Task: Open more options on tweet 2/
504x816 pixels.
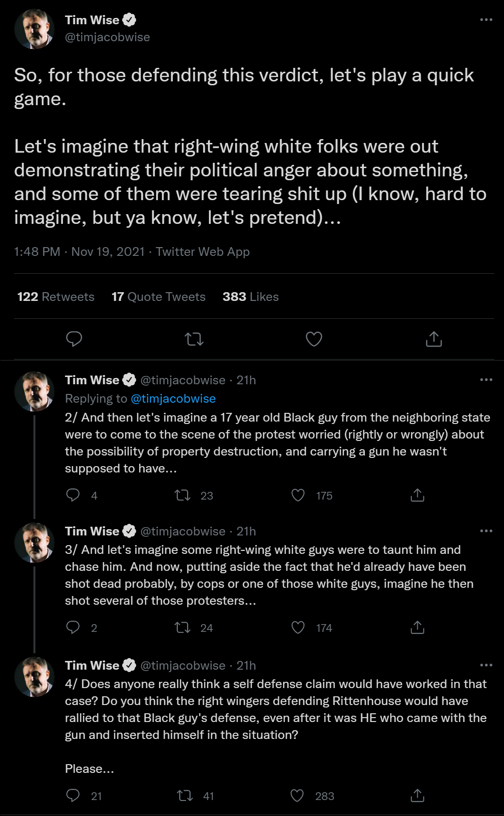Action: pyautogui.click(x=486, y=379)
